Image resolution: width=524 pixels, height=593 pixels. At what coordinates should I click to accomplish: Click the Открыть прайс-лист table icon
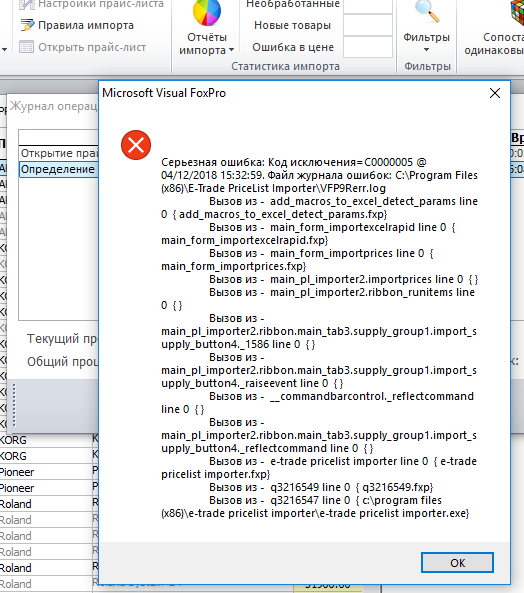click(x=26, y=47)
